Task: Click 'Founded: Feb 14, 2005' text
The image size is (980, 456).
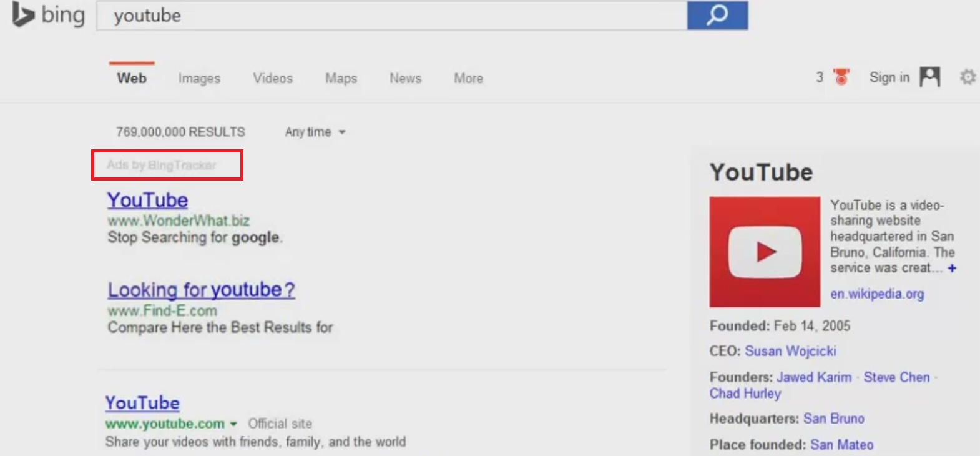Action: [x=780, y=326]
